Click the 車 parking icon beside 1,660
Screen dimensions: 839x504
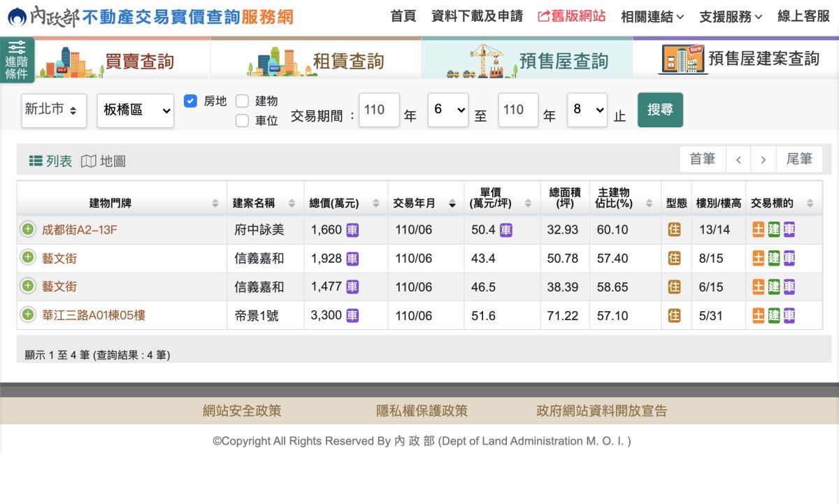coord(353,230)
